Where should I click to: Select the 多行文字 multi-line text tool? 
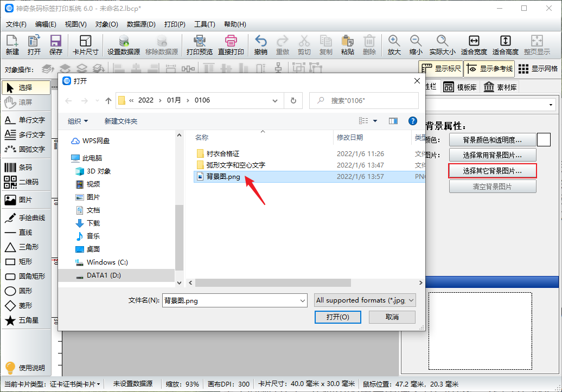tap(26, 134)
